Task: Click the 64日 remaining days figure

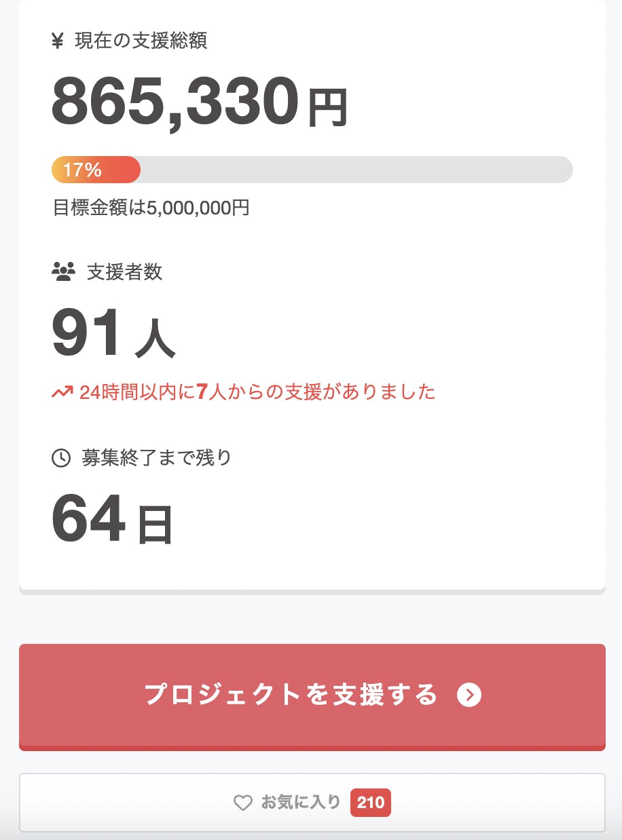Action: (112, 520)
